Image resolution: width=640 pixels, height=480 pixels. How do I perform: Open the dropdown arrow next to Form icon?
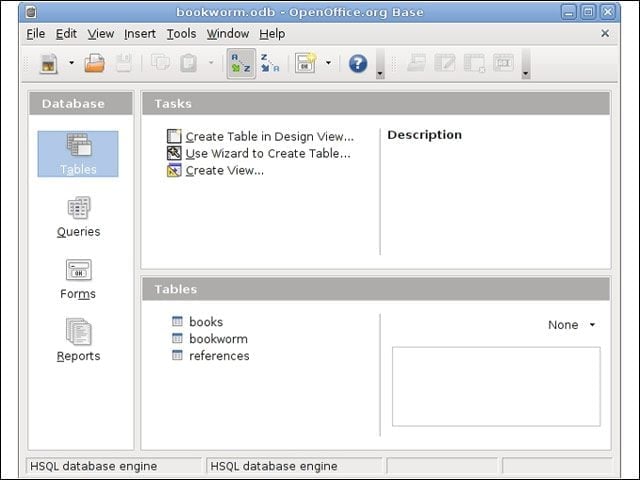pos(328,63)
